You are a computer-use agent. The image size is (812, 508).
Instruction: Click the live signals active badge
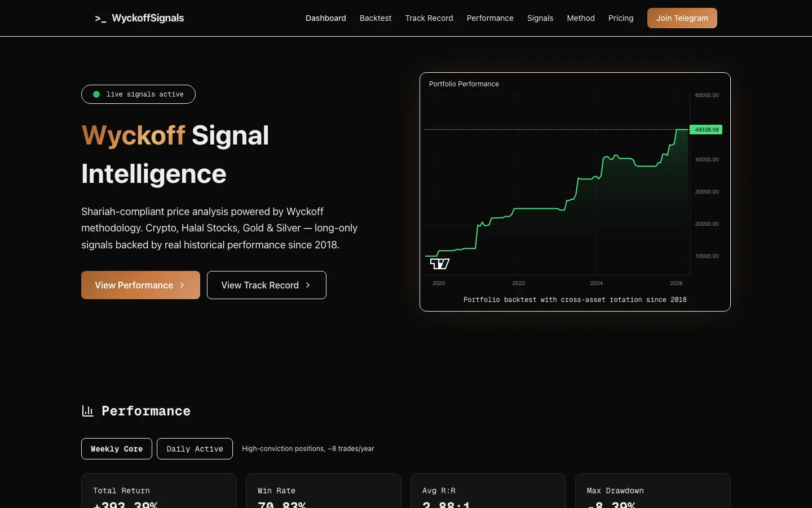pos(139,94)
